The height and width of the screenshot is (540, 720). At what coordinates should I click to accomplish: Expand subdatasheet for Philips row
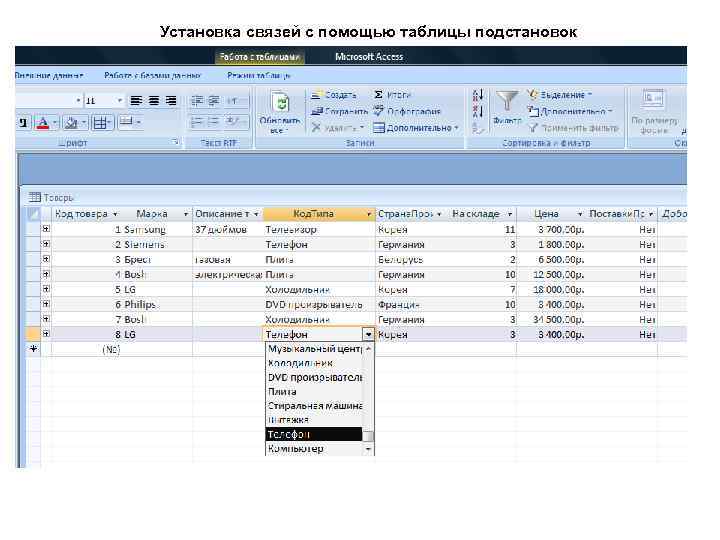46,304
